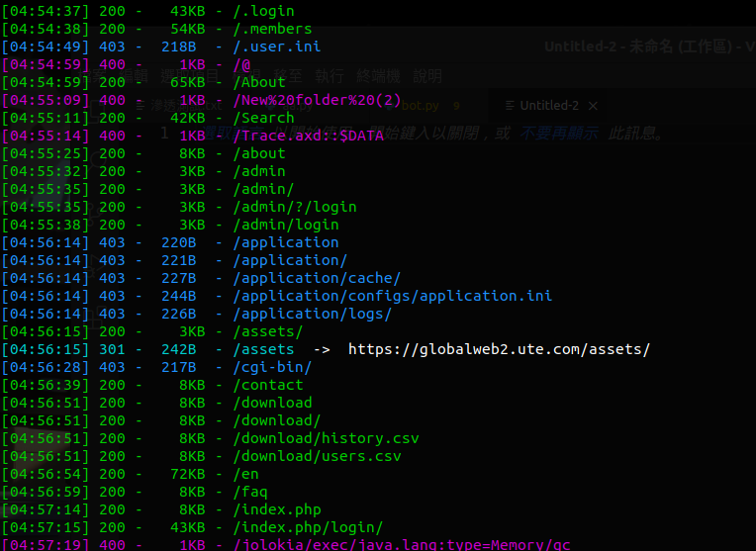This screenshot has width=756, height=551.
Task: Click the /.login path line
Action: (263, 11)
